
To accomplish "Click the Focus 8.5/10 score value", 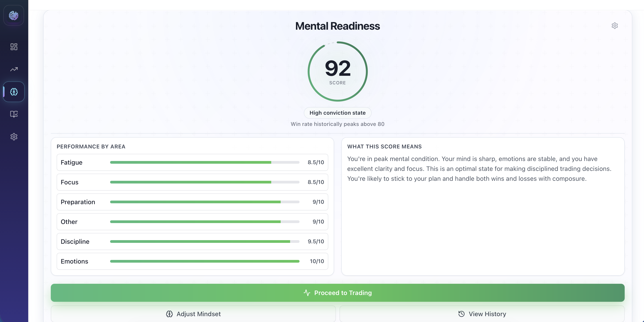I will [x=316, y=182].
